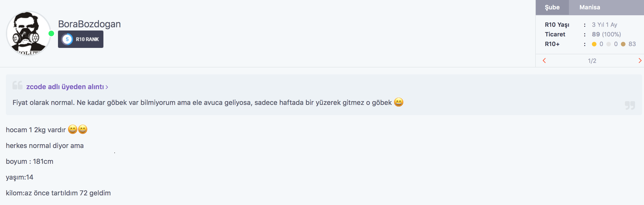This screenshot has height=205, width=644.
Task: Open BoraBozdogan's profile avatar picture
Action: (x=29, y=33)
